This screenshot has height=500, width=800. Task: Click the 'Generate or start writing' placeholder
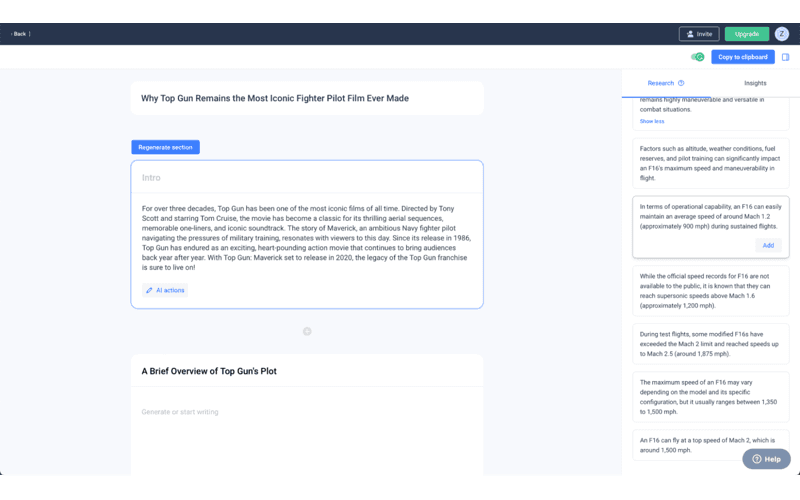coord(180,412)
